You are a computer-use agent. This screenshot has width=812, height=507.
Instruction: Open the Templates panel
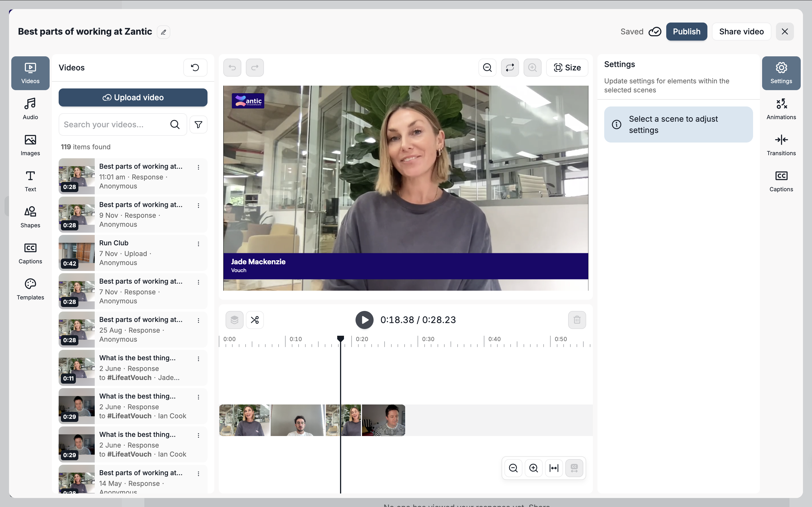(x=30, y=289)
